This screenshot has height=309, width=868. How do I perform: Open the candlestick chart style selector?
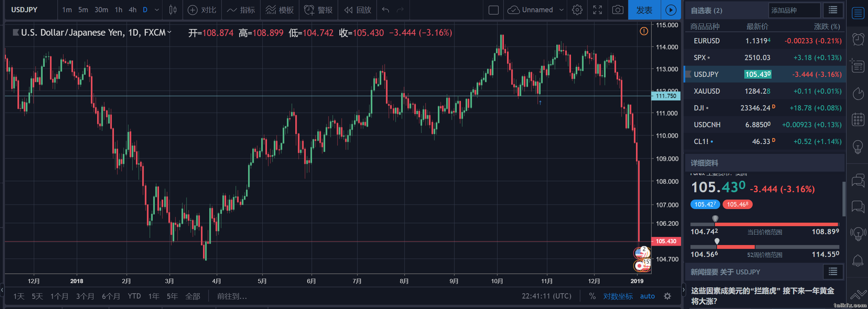[x=173, y=10]
